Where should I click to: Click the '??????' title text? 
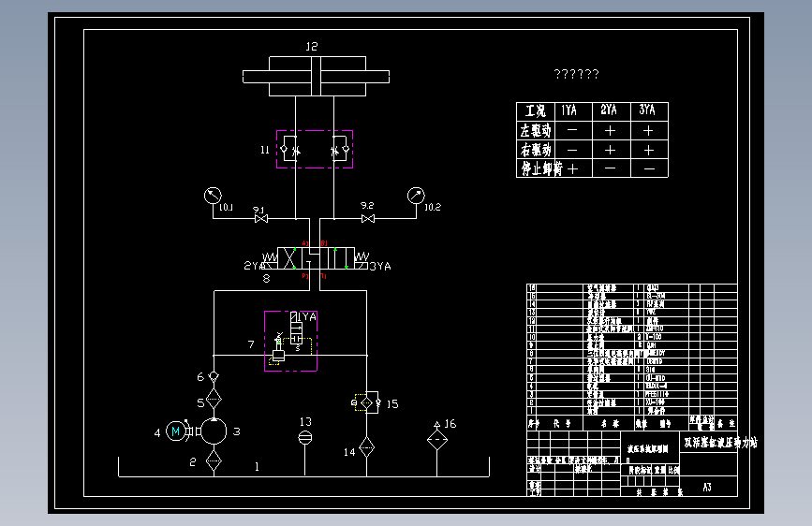point(576,74)
